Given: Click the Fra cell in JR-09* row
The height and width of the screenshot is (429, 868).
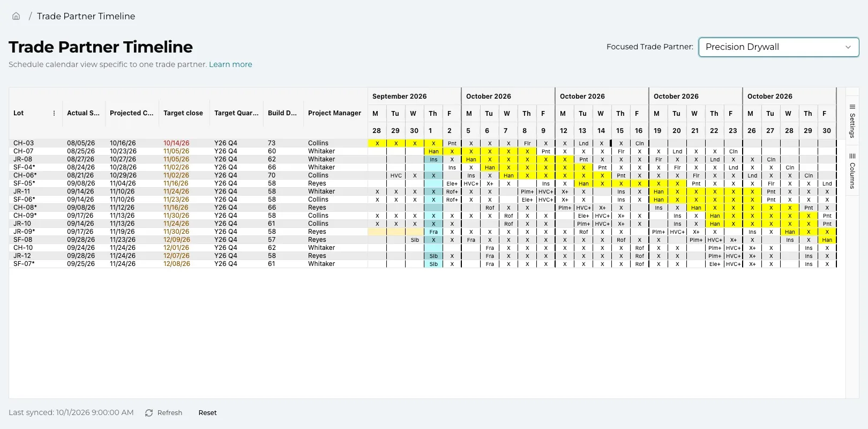Looking at the screenshot, I should (x=433, y=232).
